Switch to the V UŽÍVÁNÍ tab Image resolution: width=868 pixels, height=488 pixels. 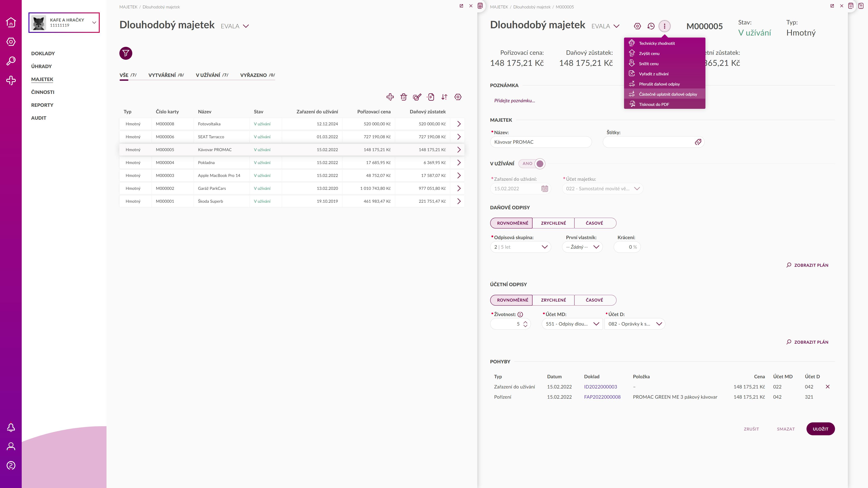click(x=212, y=75)
